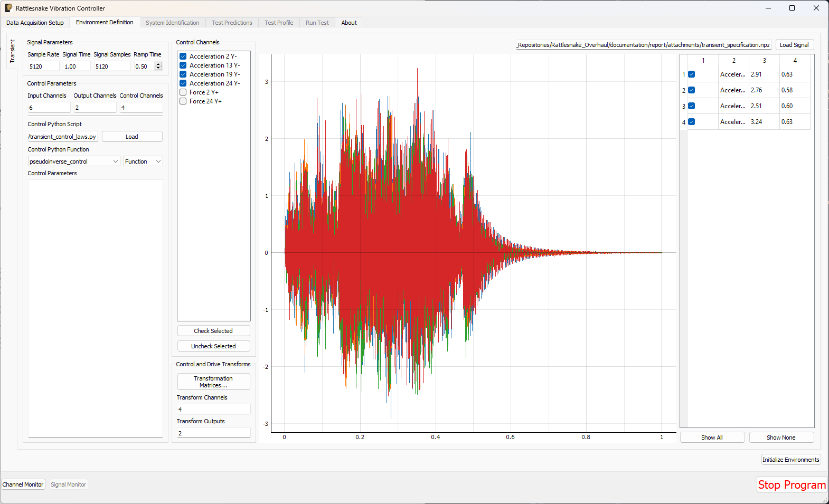Select table cell with value 0.60
The height and width of the screenshot is (504, 829).
point(795,106)
